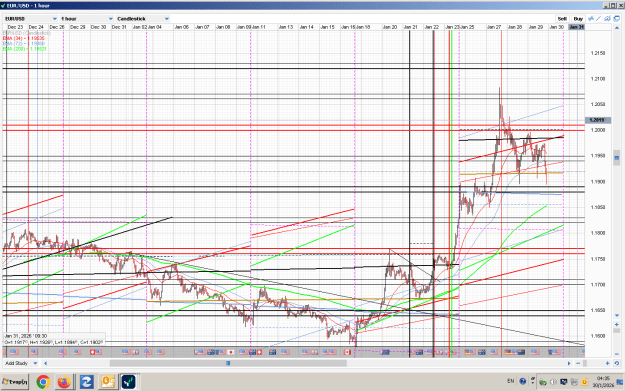Click the scroll-right arrow on time scrollbar

click(569, 363)
